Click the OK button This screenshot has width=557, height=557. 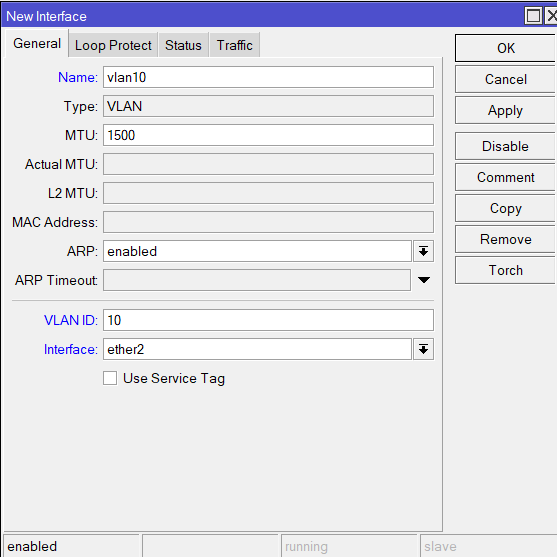(505, 48)
